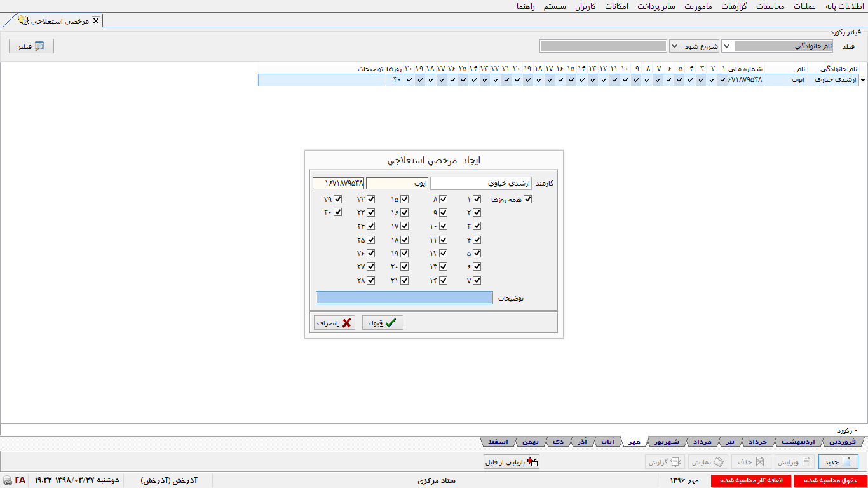
Task: Open the راهنما menu
Action: point(526,6)
